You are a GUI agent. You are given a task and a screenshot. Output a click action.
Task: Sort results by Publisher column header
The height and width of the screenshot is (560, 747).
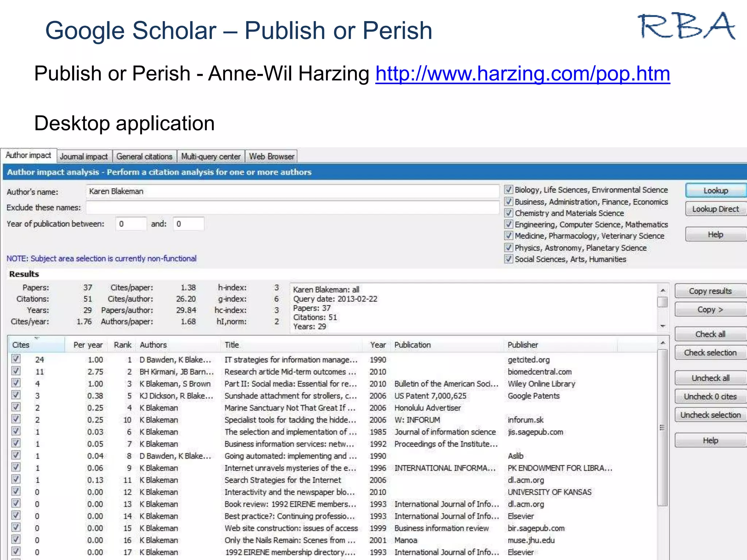pos(561,345)
